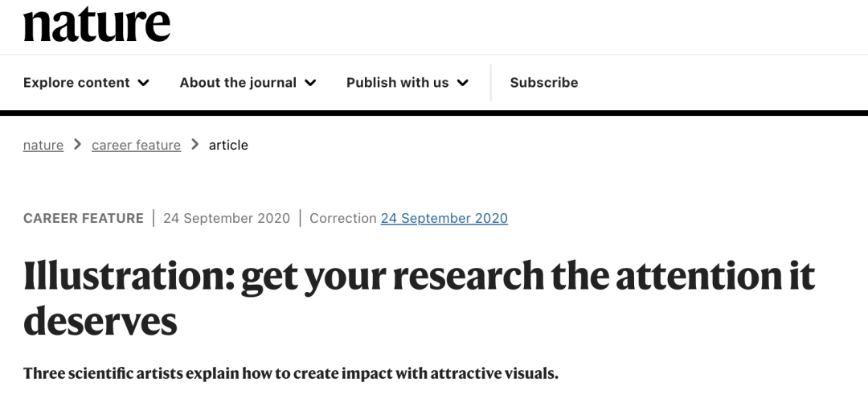
Task: Click the word Correction
Action: point(342,218)
